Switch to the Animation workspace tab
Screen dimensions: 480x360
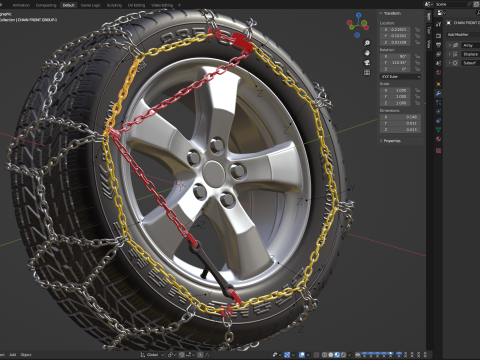pyautogui.click(x=21, y=5)
